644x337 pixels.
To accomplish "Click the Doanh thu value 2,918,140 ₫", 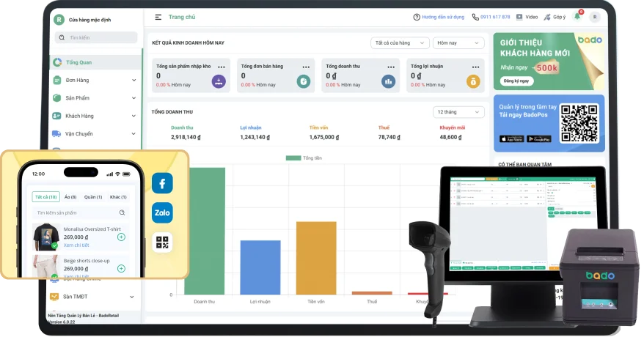I will (186, 137).
